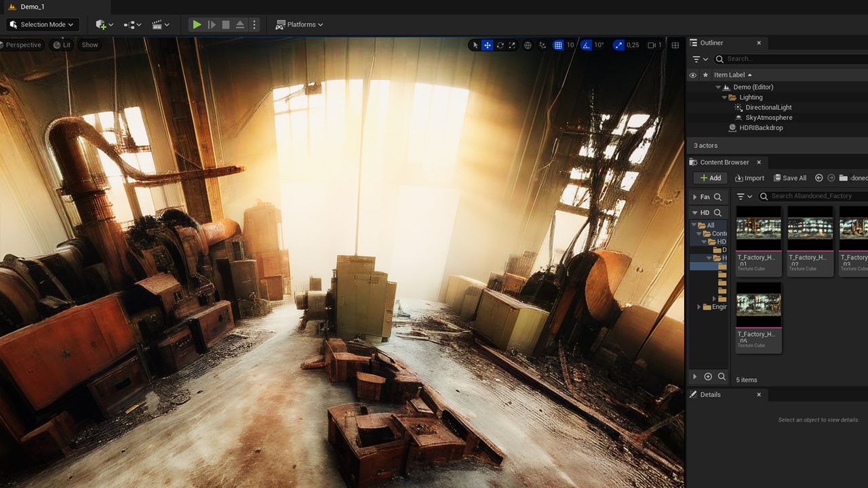Choose the Select objects cursor tool
Image resolution: width=868 pixels, height=488 pixels.
tap(475, 45)
